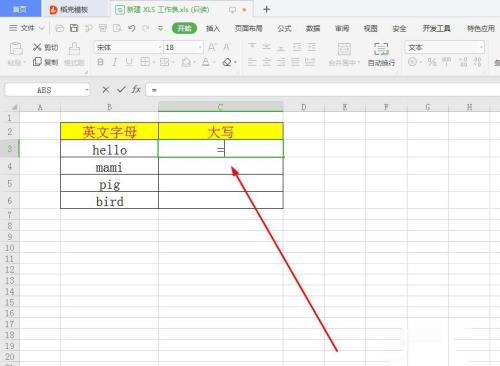Open the 插入 ribbon tab

tap(213, 29)
